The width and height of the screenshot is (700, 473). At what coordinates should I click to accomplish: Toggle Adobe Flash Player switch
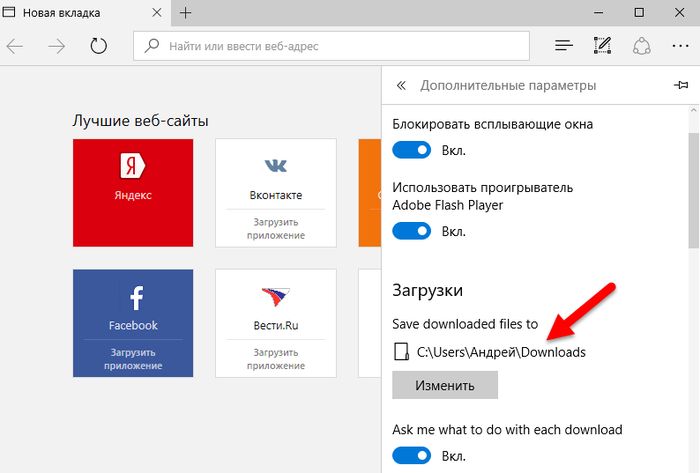coord(412,231)
